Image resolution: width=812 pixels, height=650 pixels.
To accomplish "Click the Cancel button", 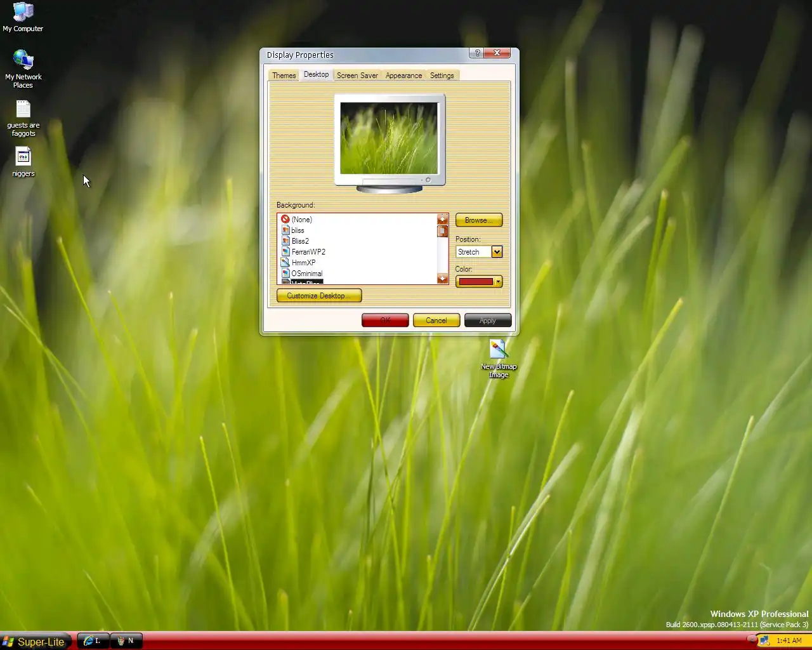I will (x=436, y=321).
